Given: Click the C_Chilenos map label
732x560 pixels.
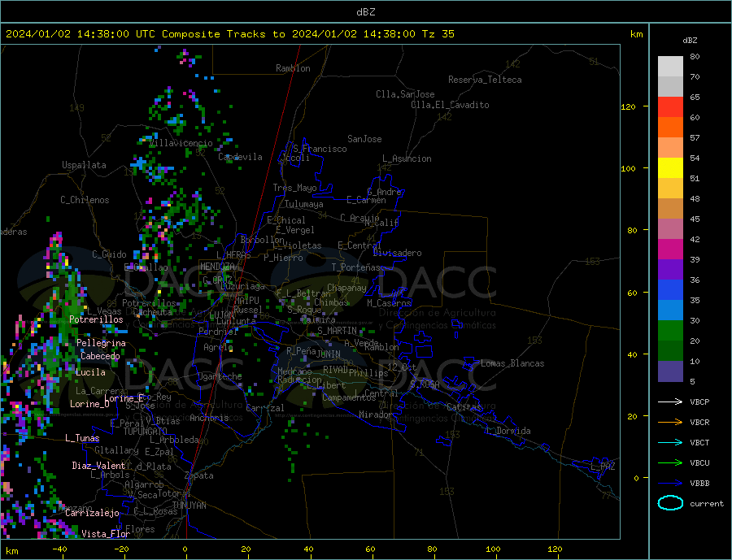Looking at the screenshot, I should pos(85,200).
